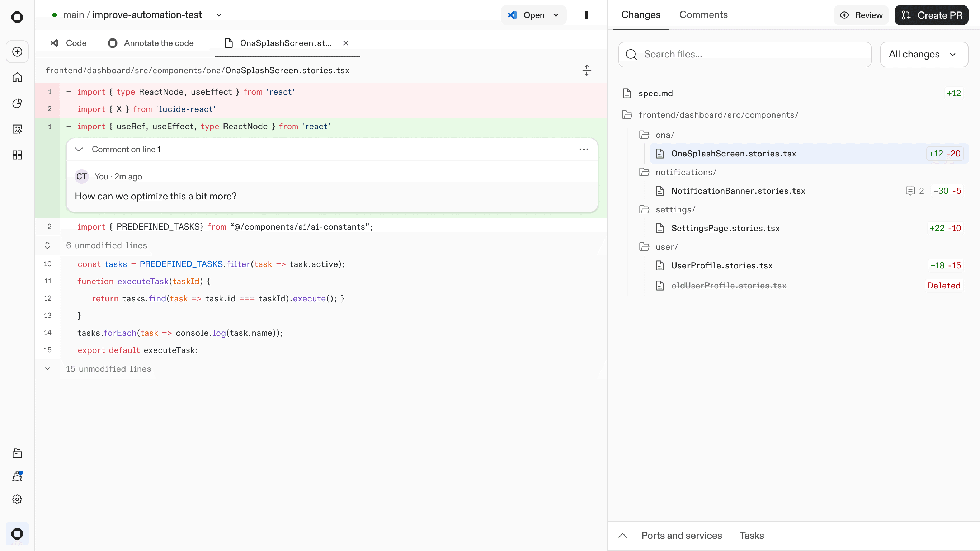Collapse the 6 unmodified lines section

point(47,245)
